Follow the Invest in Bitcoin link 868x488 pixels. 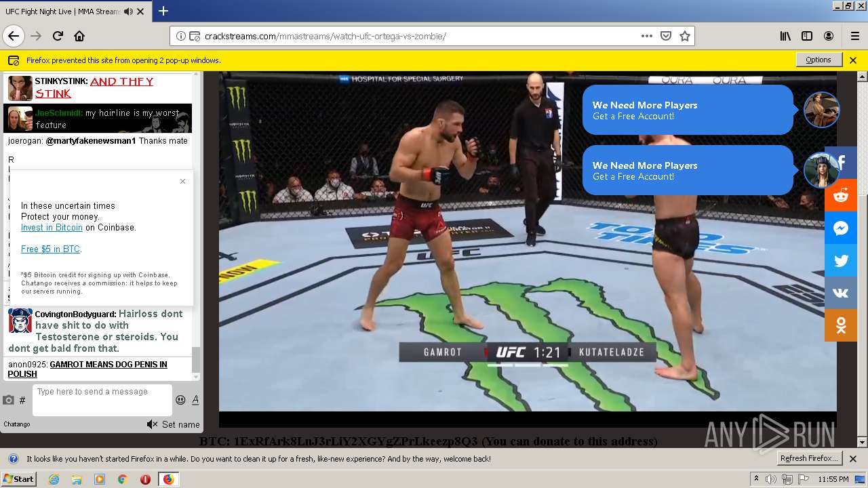pos(52,228)
